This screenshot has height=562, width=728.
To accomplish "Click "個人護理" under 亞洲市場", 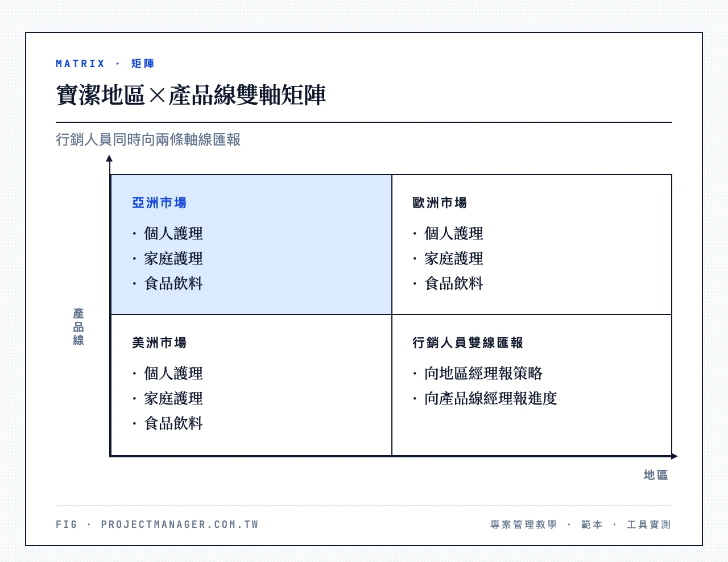I will pyautogui.click(x=173, y=233).
